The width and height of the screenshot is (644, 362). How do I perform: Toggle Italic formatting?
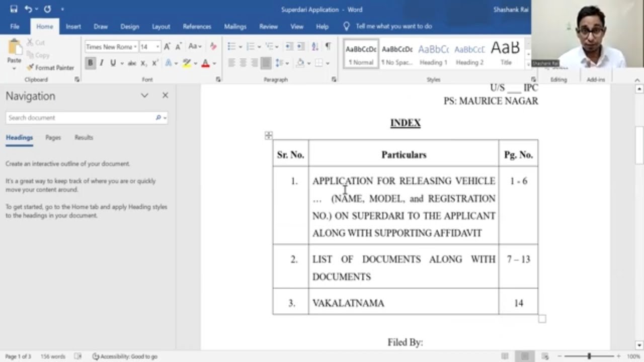102,63
